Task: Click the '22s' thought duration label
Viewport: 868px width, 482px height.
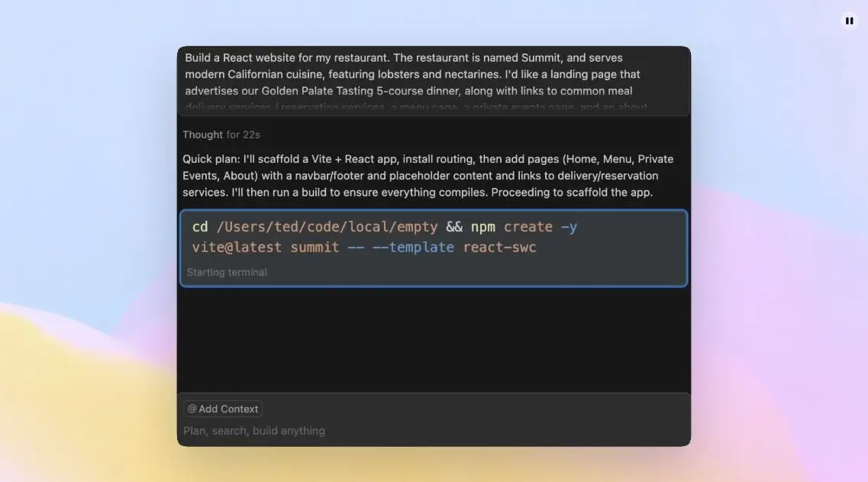Action: tap(251, 135)
